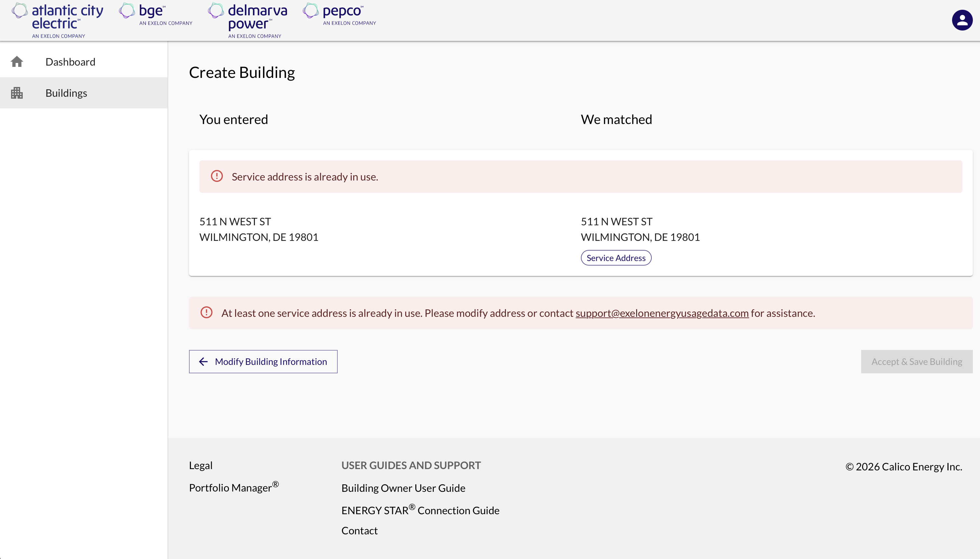This screenshot has width=980, height=559.
Task: Open ENERGY STAR Connection Guide link
Action: point(420,510)
